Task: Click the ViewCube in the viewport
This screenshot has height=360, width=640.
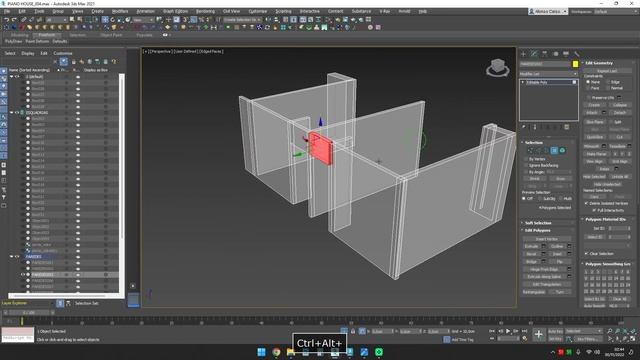Action: click(x=498, y=67)
